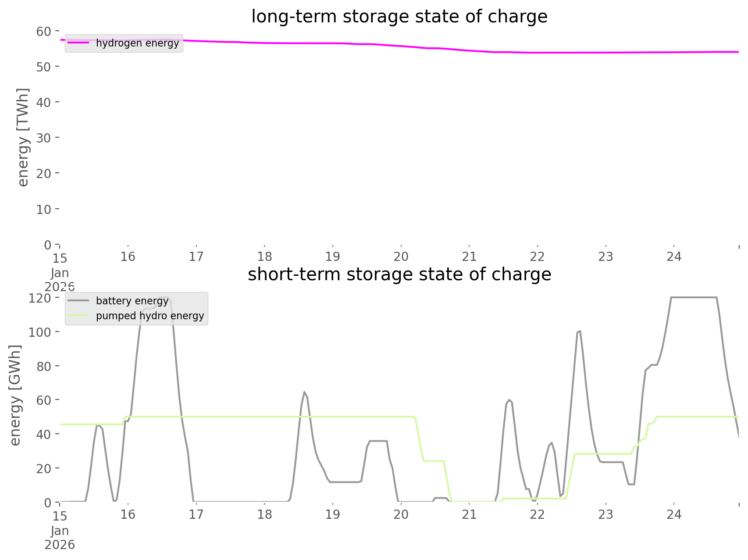Click the 30 tick on the TWh axis
The height and width of the screenshot is (560, 748).
pyautogui.click(x=44, y=138)
